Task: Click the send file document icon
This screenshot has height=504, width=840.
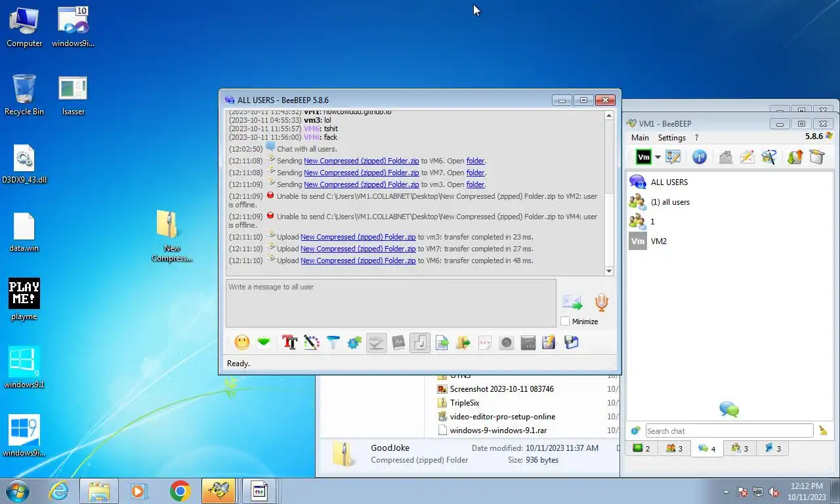Action: (442, 343)
